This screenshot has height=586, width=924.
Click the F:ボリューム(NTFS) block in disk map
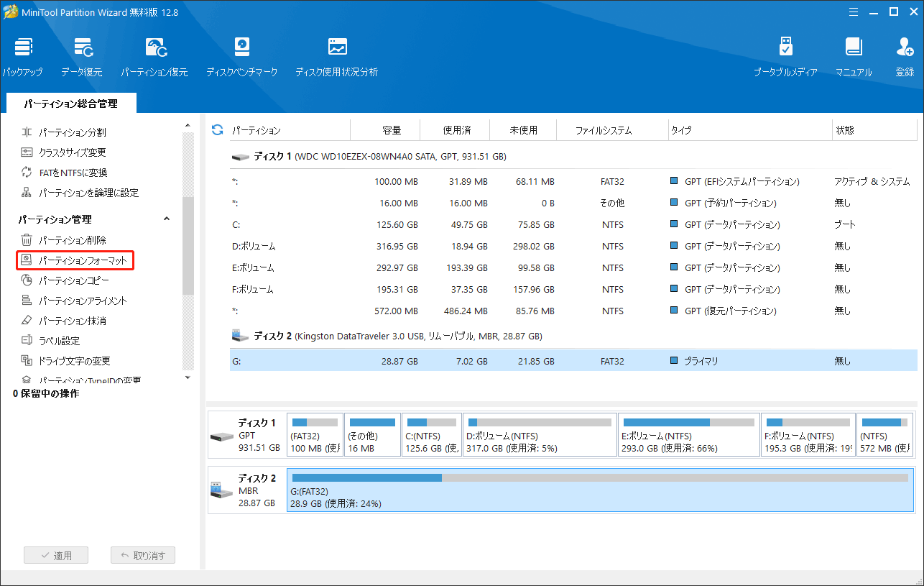click(x=808, y=434)
